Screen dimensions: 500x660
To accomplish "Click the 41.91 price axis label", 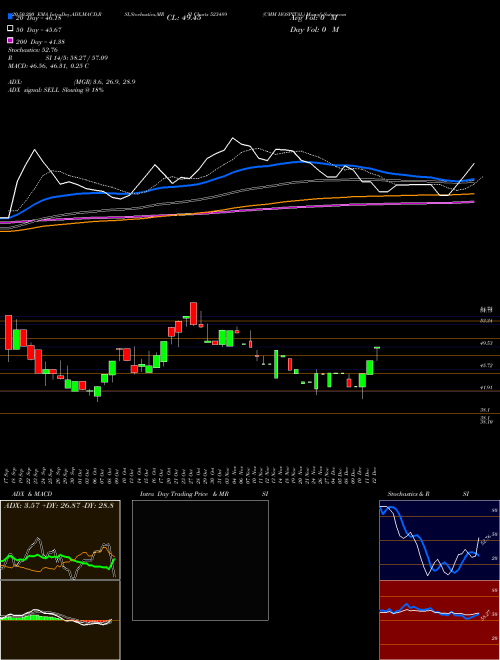I will coord(487,388).
